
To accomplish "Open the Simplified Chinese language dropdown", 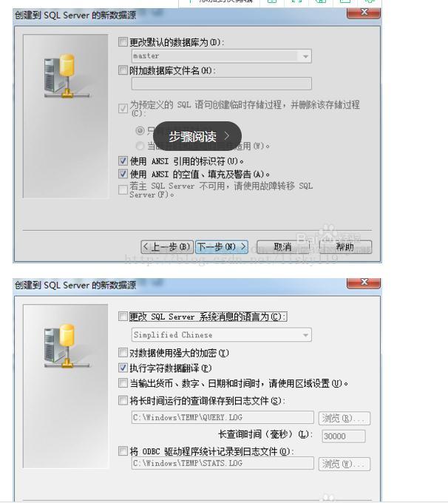I will click(x=305, y=335).
